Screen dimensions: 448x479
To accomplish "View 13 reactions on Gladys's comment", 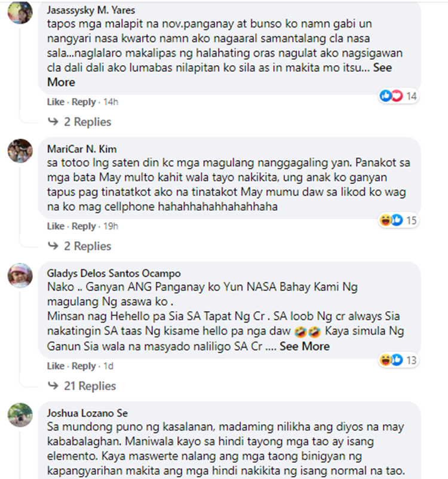I will (x=398, y=360).
